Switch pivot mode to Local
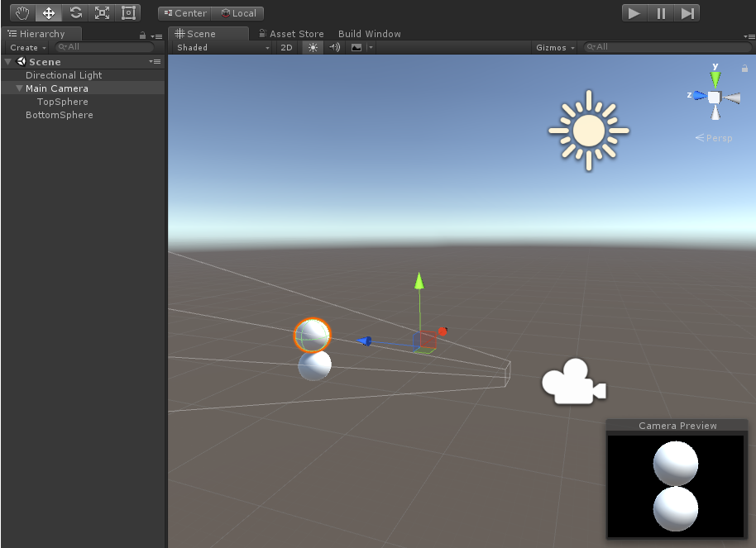The width and height of the screenshot is (756, 548). [x=238, y=13]
